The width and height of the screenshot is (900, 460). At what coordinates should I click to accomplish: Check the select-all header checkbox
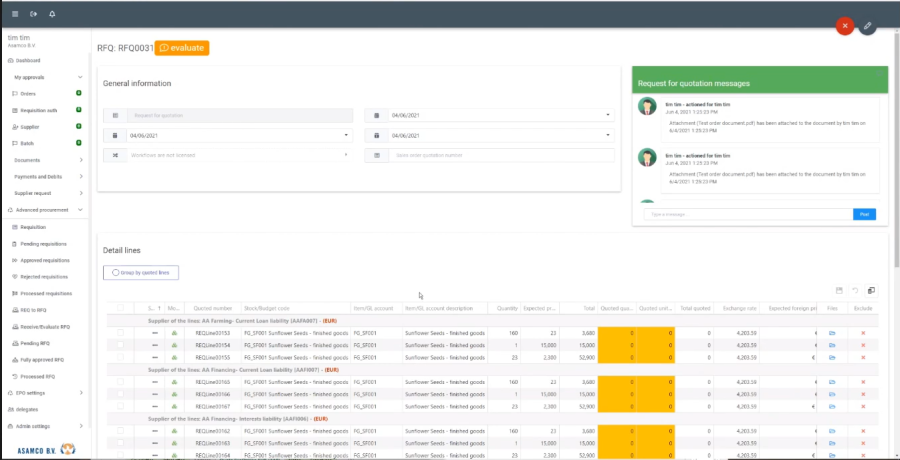point(121,308)
